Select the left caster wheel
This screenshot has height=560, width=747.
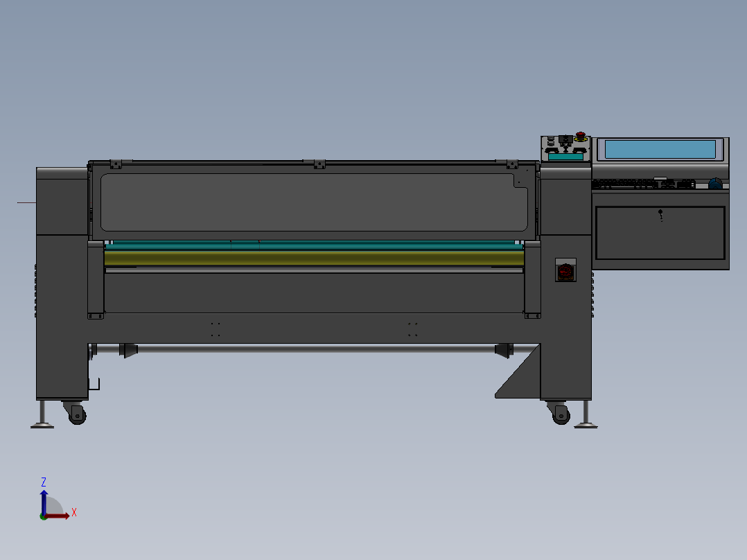click(x=77, y=416)
